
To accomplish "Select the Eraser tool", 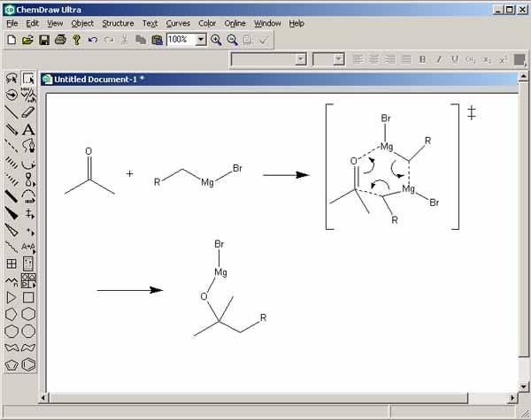I will pyautogui.click(x=28, y=112).
